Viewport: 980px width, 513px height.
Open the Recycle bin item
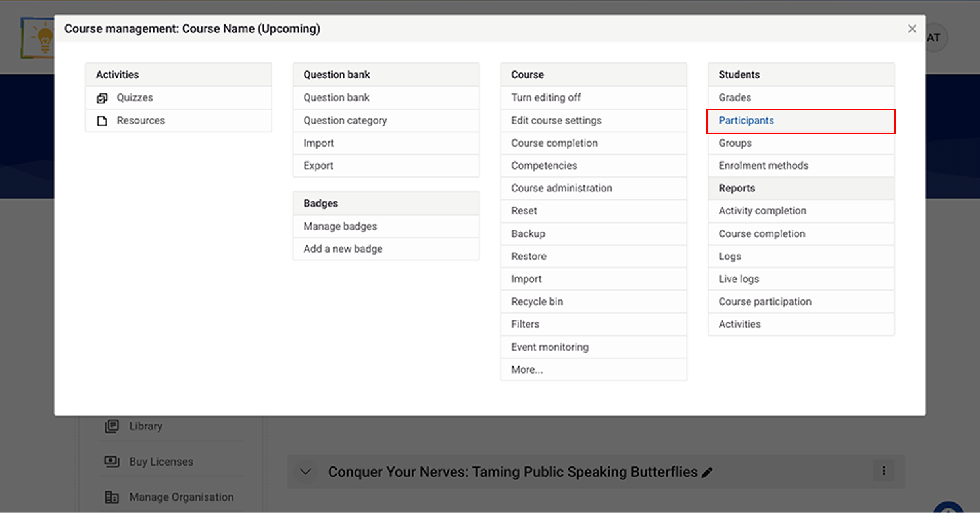593,302
